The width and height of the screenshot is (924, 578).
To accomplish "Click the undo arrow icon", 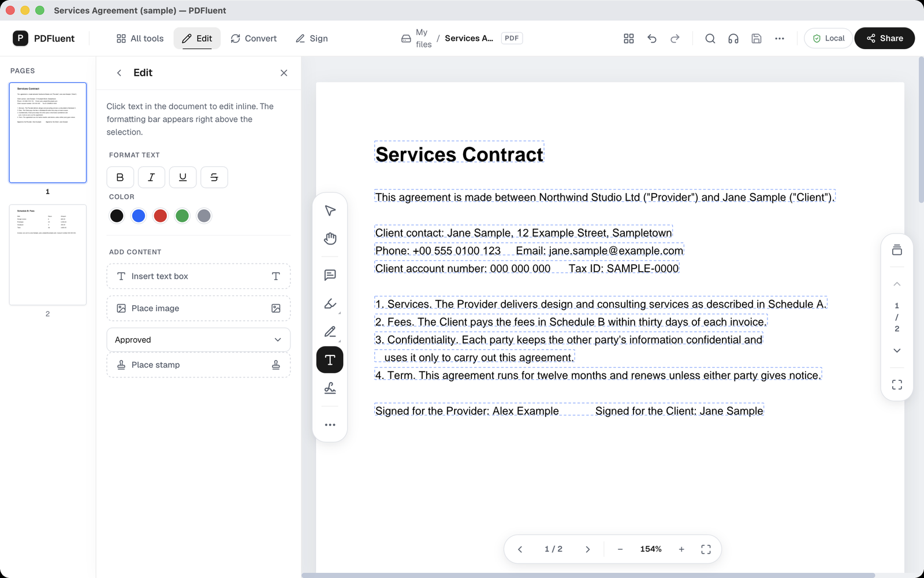I will click(x=652, y=38).
